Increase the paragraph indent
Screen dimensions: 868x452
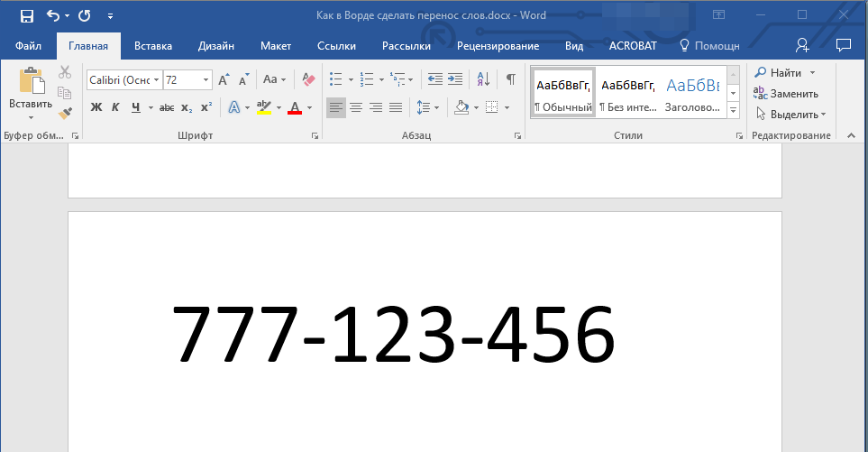pyautogui.click(x=455, y=79)
